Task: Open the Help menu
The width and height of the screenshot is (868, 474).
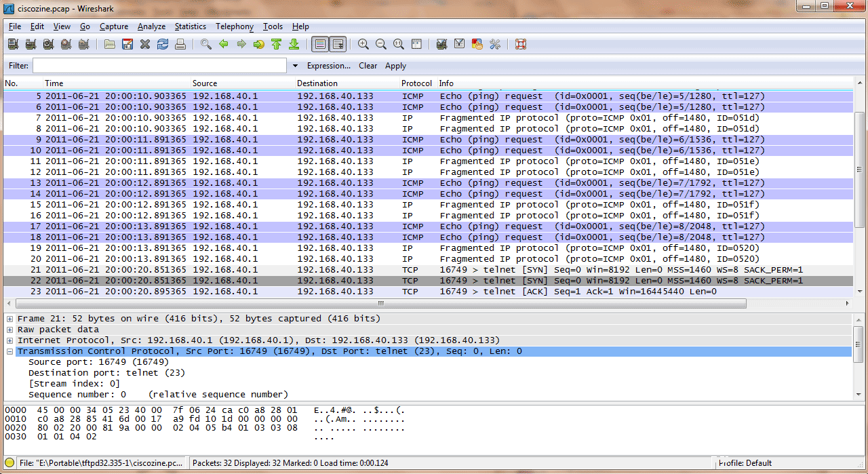Action: (x=300, y=26)
